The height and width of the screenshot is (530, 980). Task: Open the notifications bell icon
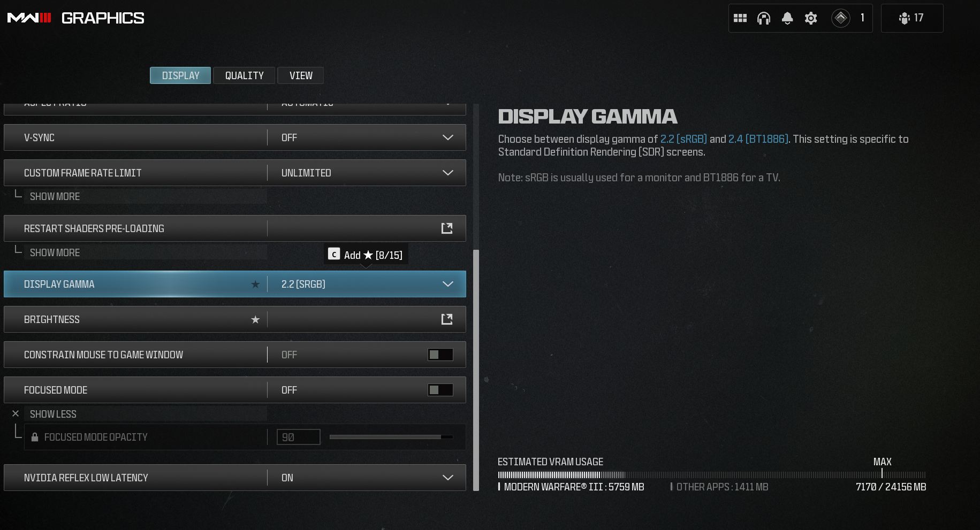point(787,18)
